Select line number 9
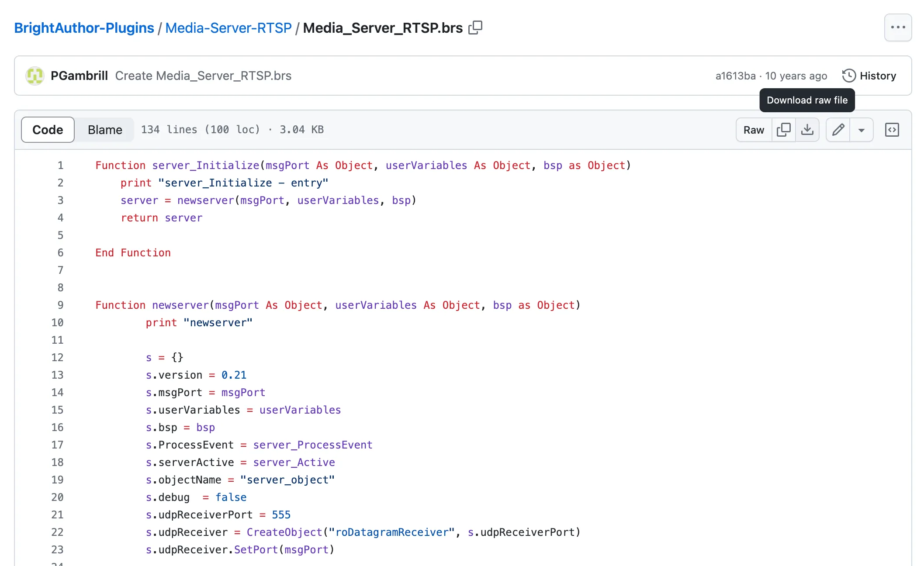Image resolution: width=924 pixels, height=566 pixels. pyautogui.click(x=60, y=305)
